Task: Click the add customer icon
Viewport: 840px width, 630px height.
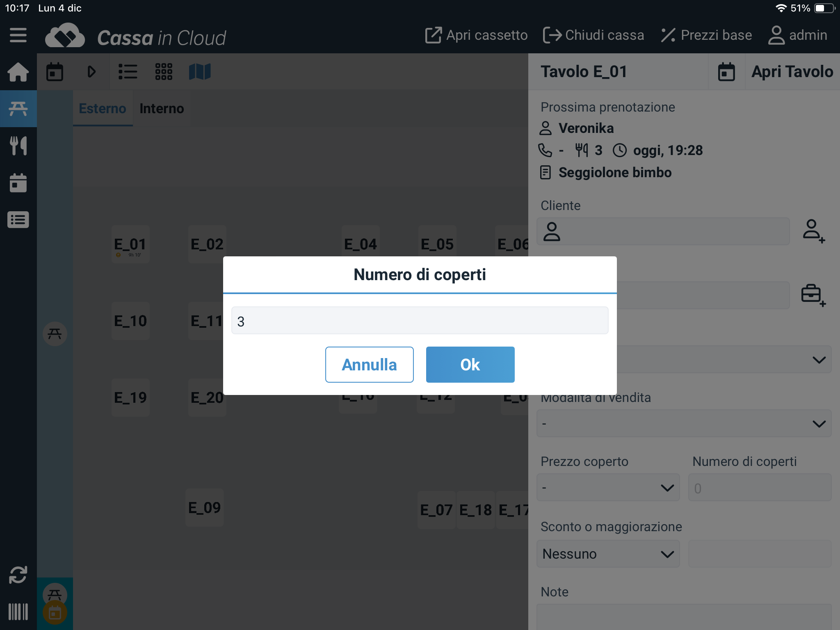Action: pyautogui.click(x=813, y=231)
